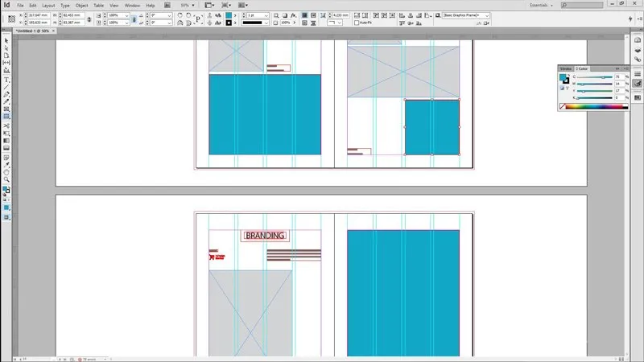
Task: Click the fill color box in control bar
Action: 229,14
